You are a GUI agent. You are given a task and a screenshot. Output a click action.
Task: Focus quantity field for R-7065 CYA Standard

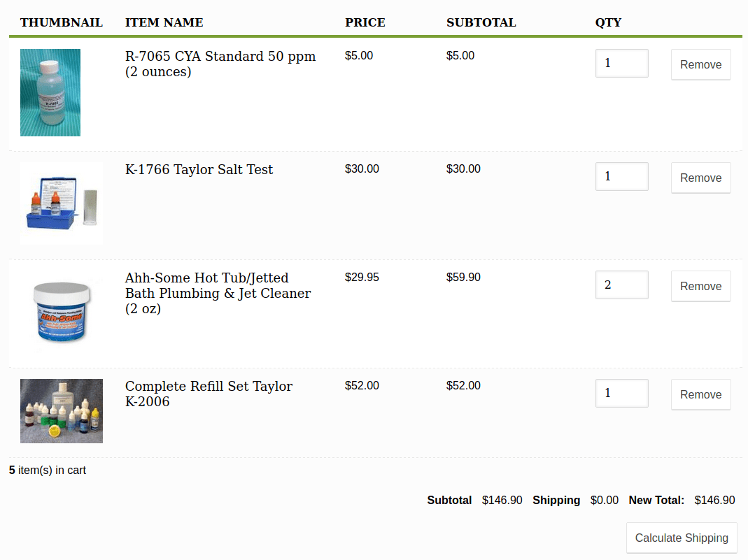(622, 63)
